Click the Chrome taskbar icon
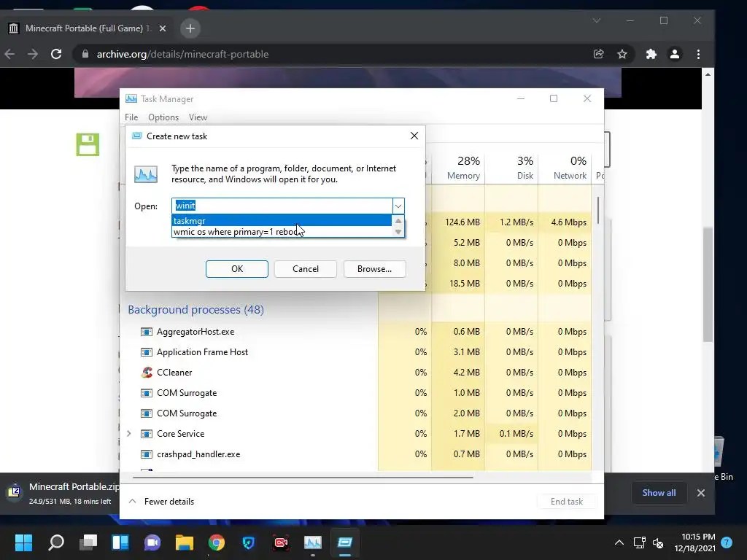 pyautogui.click(x=216, y=542)
